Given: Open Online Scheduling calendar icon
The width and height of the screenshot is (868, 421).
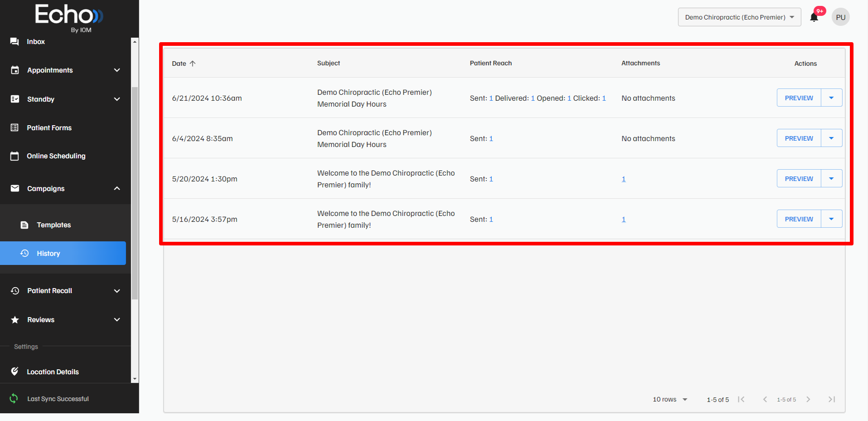Looking at the screenshot, I should pos(15,156).
